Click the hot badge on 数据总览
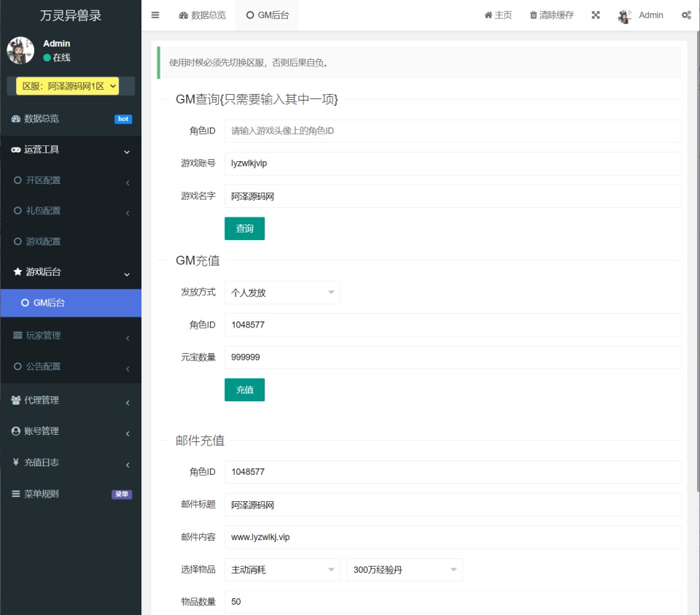 pos(123,119)
